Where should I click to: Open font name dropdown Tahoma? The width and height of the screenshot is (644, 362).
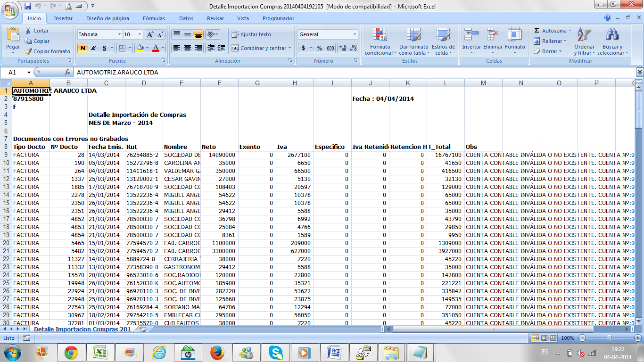119,34
